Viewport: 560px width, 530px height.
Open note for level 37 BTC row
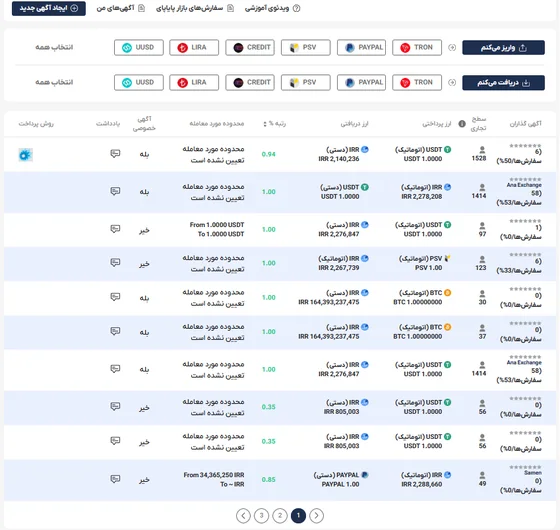pyautogui.click(x=115, y=331)
